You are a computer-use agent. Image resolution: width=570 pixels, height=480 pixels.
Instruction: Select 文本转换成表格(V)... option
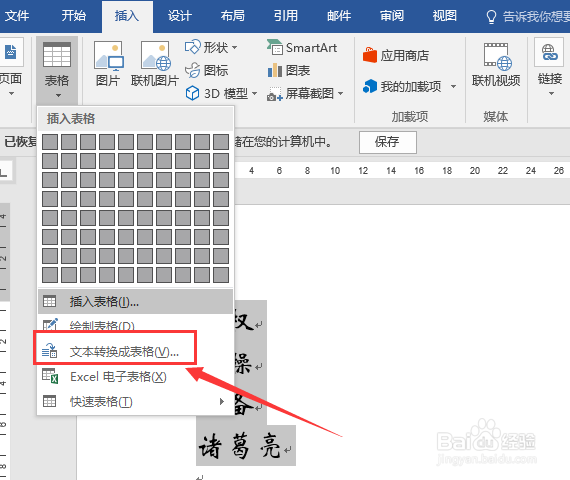coord(135,351)
